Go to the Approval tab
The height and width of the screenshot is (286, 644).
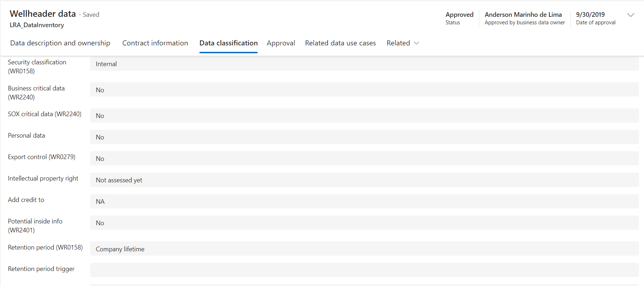[x=281, y=43]
